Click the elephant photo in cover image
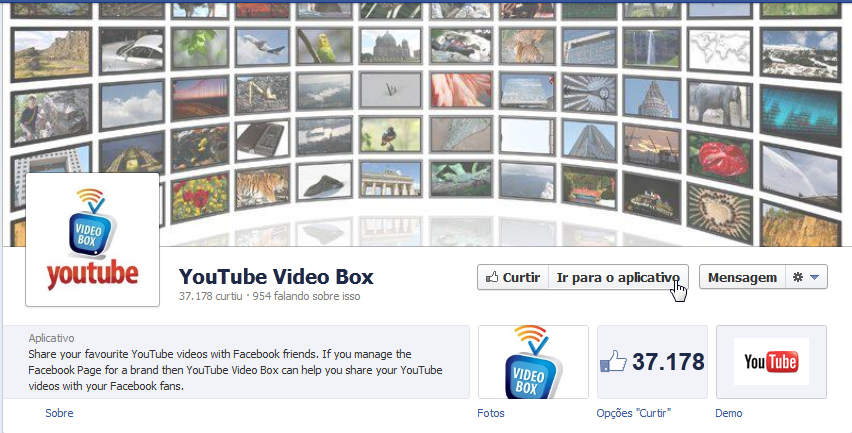The width and height of the screenshot is (852, 433). [x=722, y=100]
